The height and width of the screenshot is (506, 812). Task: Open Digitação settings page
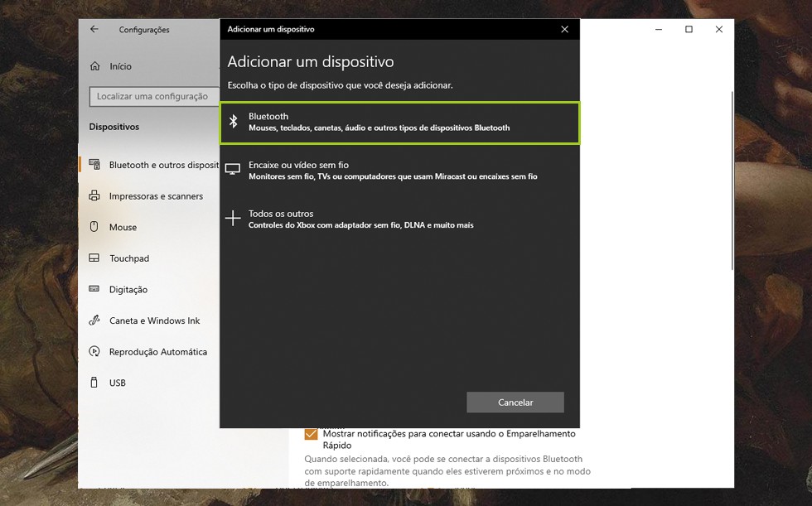tap(128, 290)
